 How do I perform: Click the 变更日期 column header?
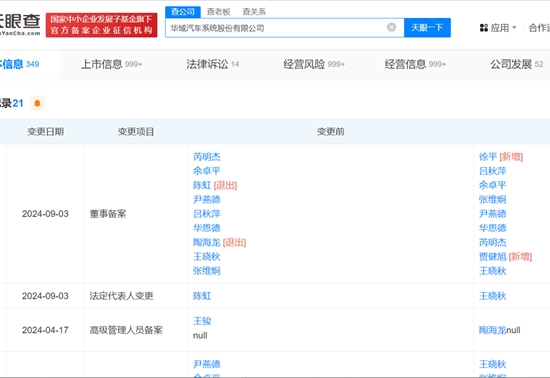[x=46, y=132]
